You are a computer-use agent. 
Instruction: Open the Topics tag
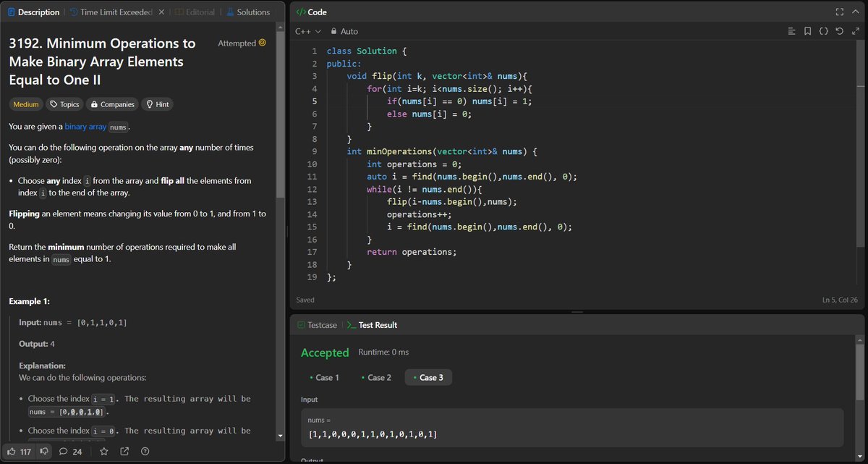point(64,104)
